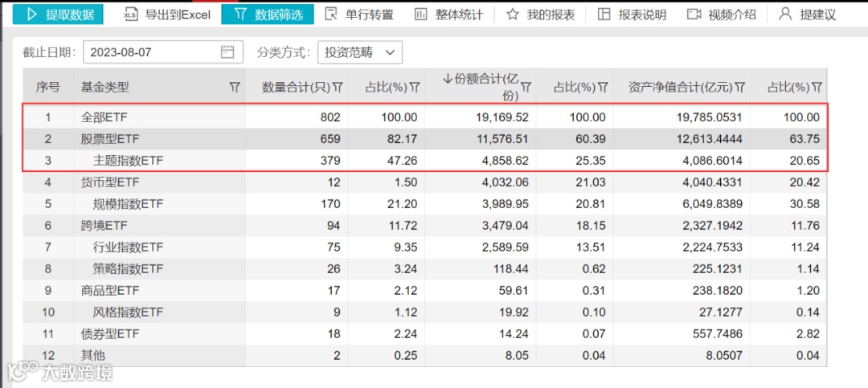Filter the 资产净值合计(亿元) column via funnel icon
Viewport: 868px width, 388px height.
pyautogui.click(x=739, y=87)
